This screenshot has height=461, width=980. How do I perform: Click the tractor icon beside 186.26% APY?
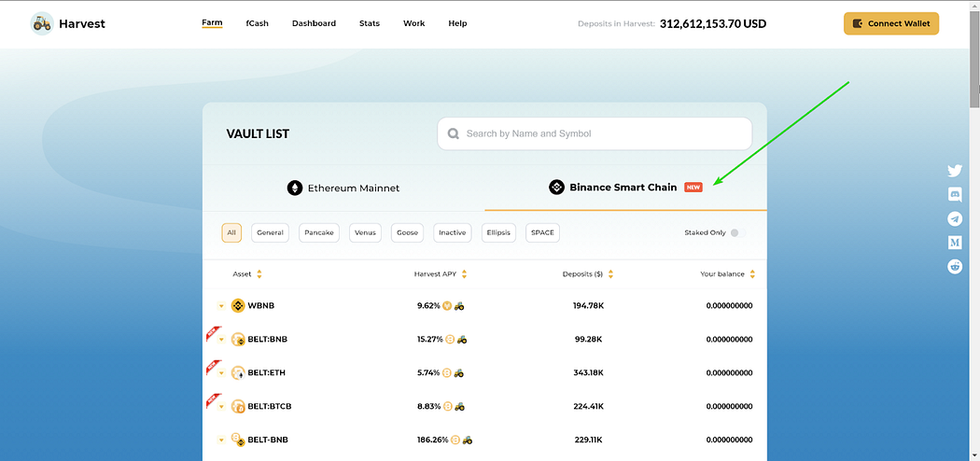pyautogui.click(x=467, y=440)
